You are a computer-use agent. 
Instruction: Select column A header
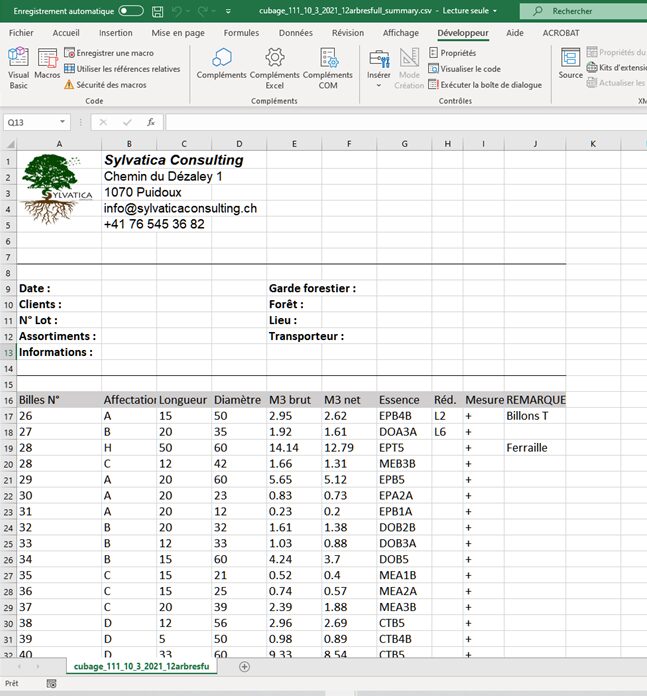click(x=59, y=144)
